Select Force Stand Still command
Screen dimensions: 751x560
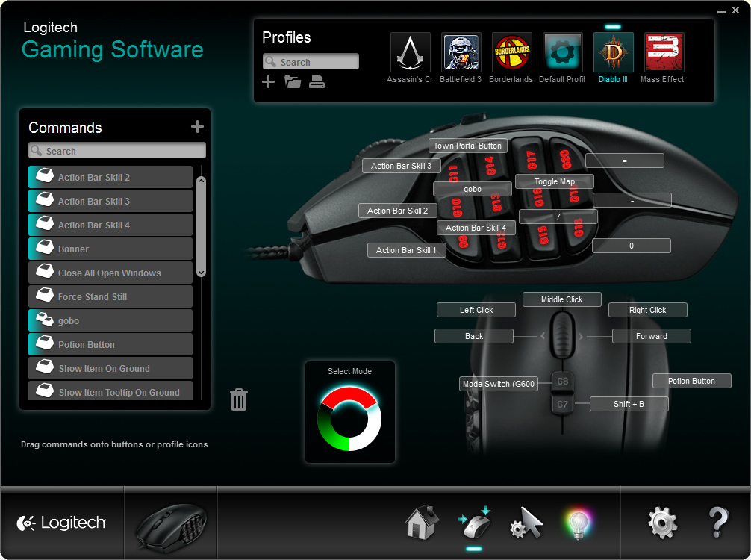pos(110,296)
